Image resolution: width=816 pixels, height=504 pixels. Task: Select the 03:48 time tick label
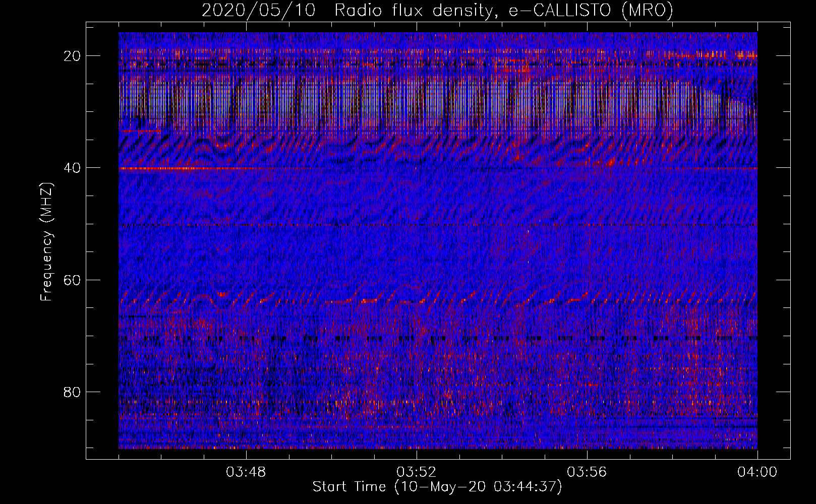[x=246, y=472]
